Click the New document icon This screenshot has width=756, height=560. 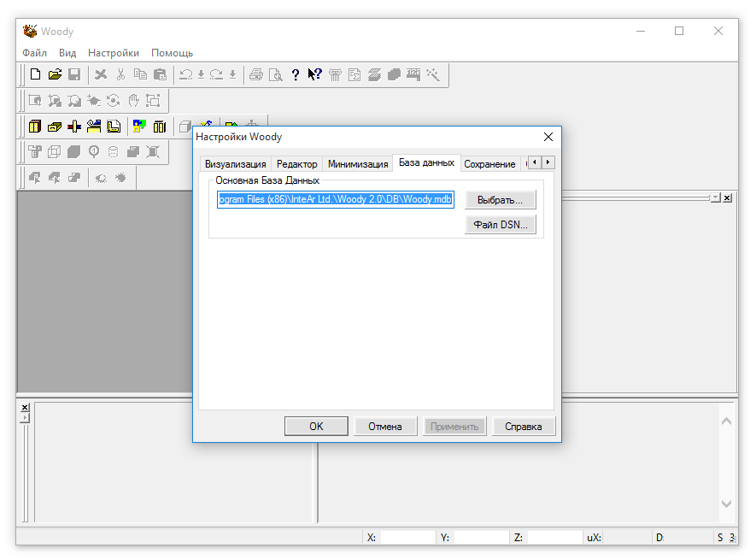pyautogui.click(x=35, y=74)
